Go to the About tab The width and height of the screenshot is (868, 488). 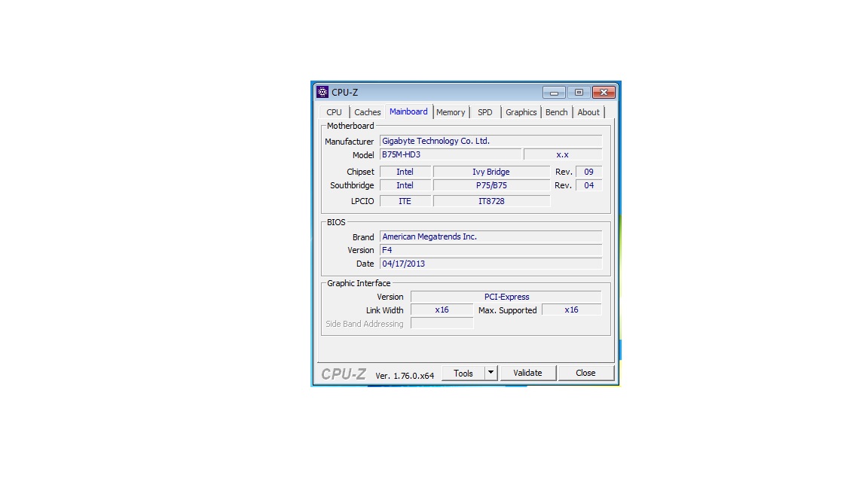tap(588, 112)
